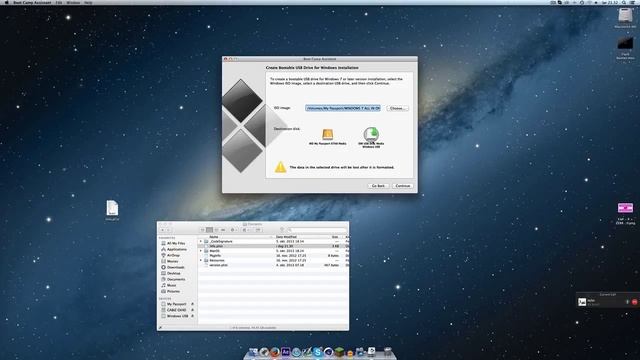Open After Effects from the Dock
This screenshot has width=640, height=360.
(x=285, y=352)
